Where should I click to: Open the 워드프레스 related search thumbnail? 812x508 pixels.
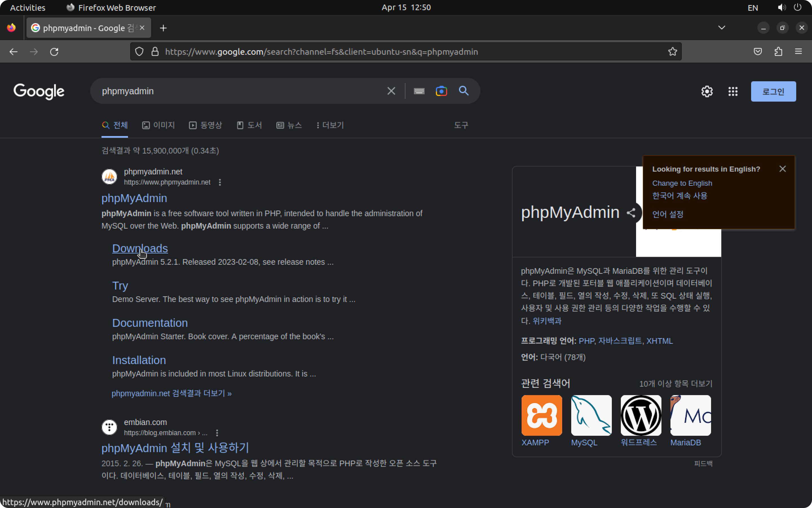(x=641, y=415)
